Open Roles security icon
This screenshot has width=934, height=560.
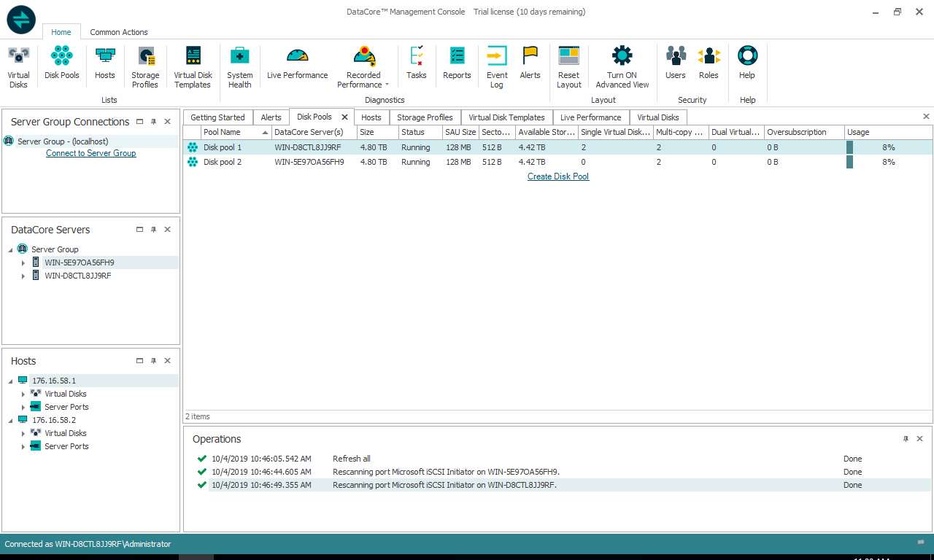pos(709,63)
